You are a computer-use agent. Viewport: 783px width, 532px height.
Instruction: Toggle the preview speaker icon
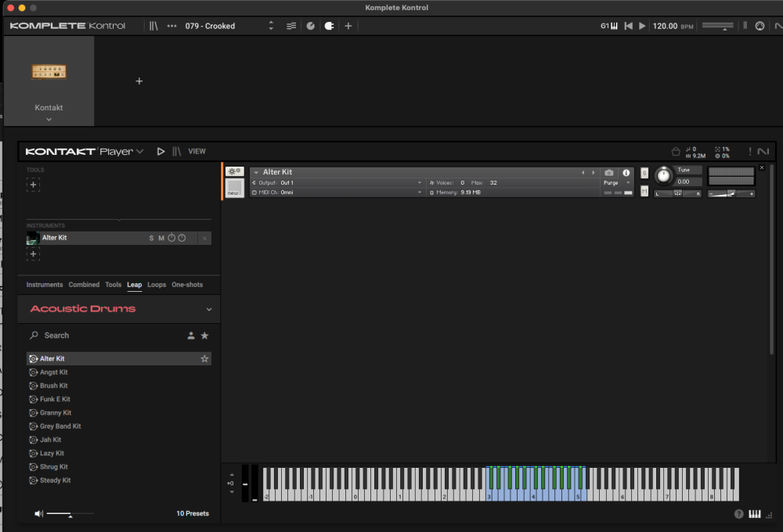coord(38,513)
